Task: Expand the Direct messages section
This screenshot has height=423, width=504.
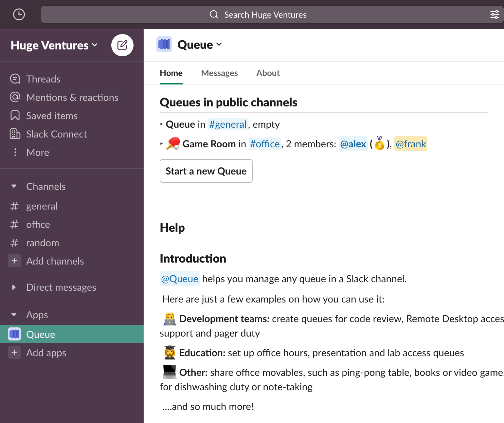Action: (x=14, y=287)
